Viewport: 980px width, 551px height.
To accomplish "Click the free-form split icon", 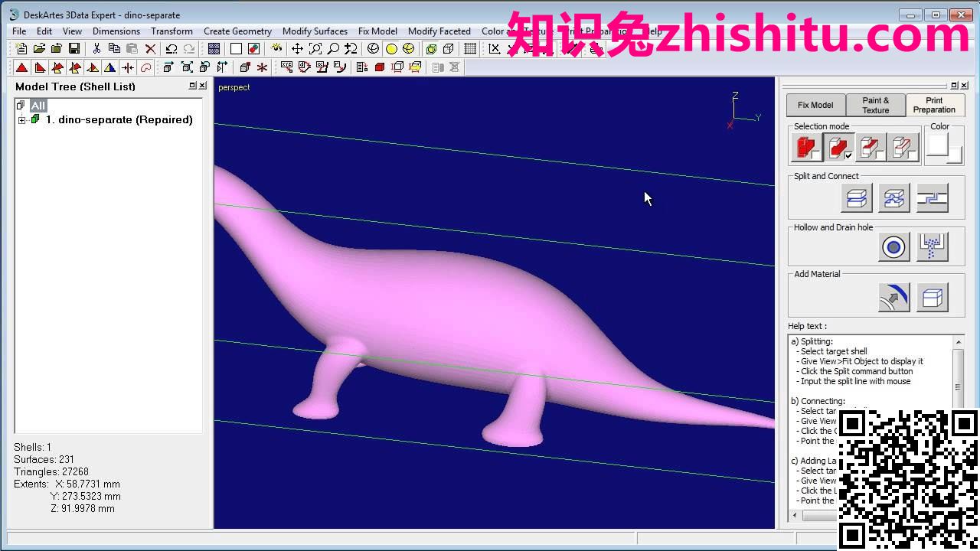I will click(893, 198).
